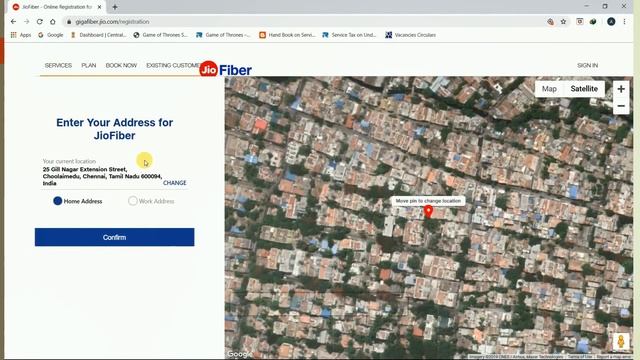The width and height of the screenshot is (640, 360).
Task: Select the Home Address radio button
Action: click(58, 201)
